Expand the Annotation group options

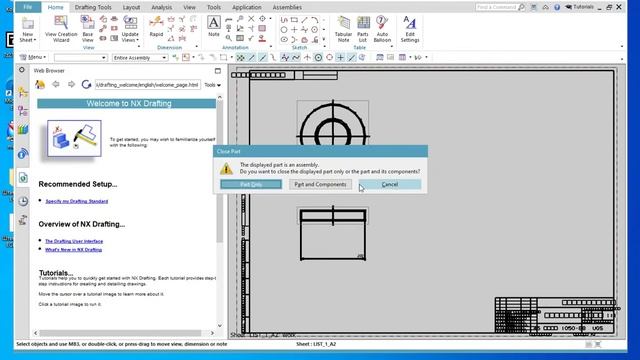coord(271,47)
